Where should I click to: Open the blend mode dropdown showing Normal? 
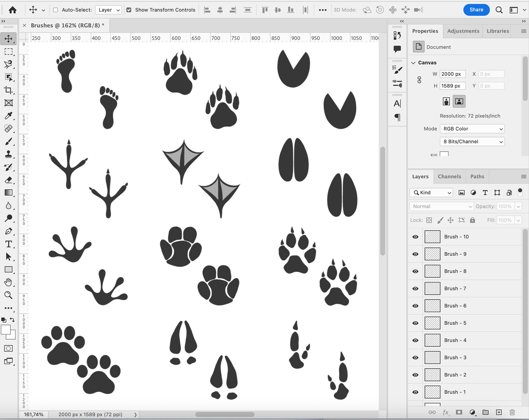coord(441,206)
